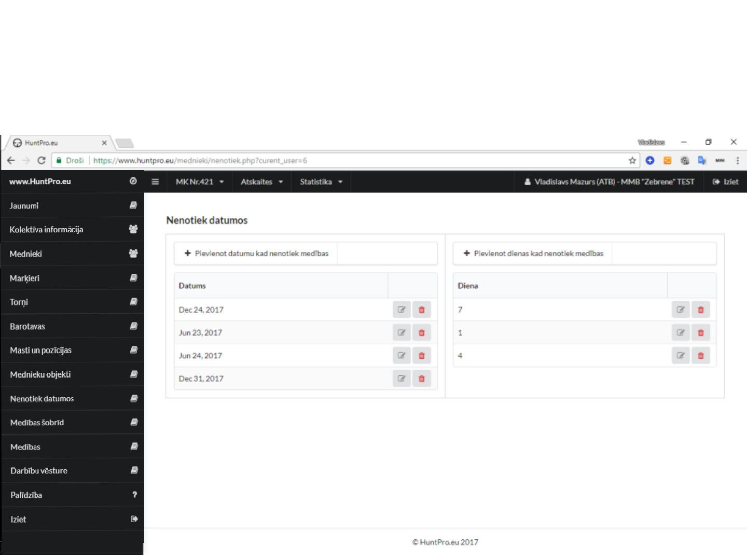
Task: Bookmark page with the star icon
Action: [632, 160]
